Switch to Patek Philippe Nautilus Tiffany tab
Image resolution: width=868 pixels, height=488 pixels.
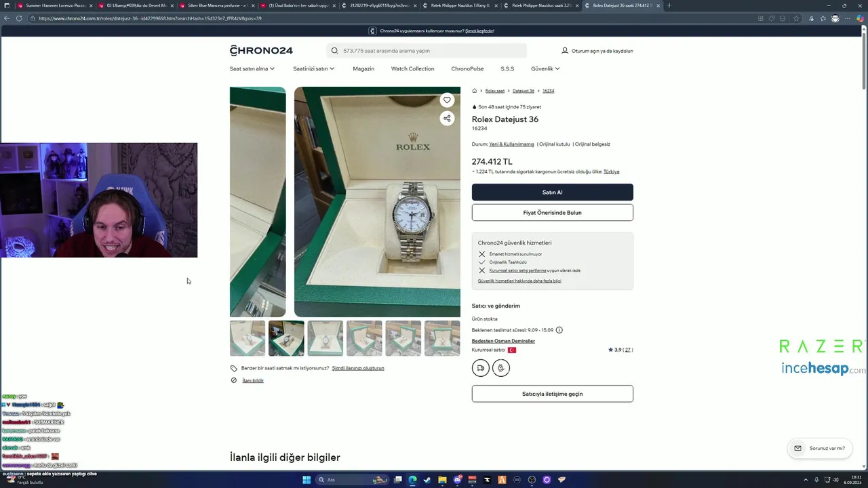coord(460,5)
